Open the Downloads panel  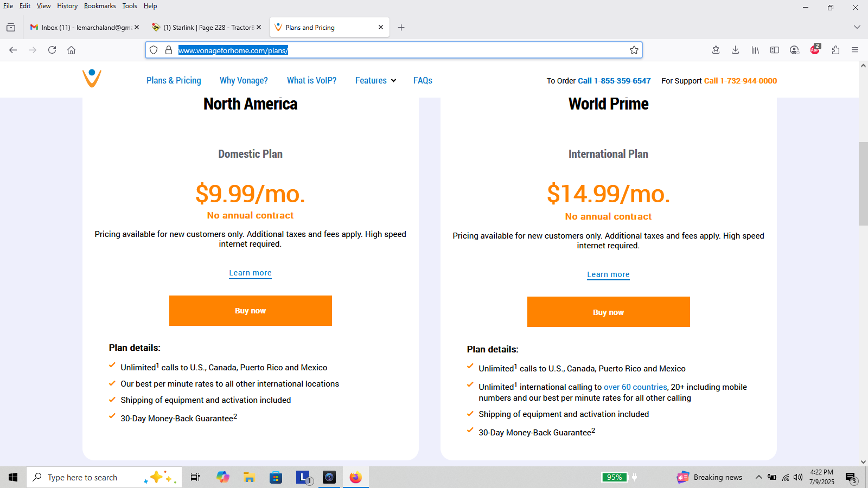tap(736, 50)
